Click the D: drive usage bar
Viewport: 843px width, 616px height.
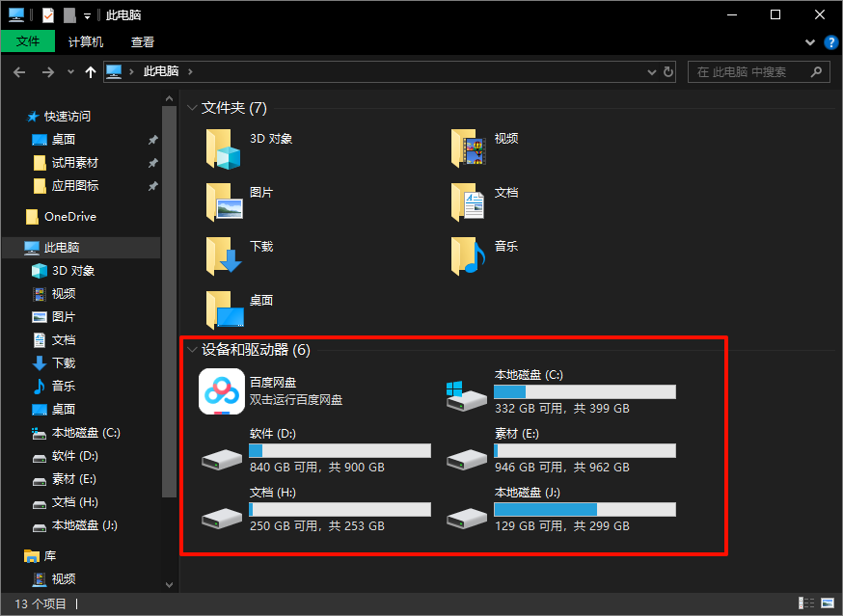pyautogui.click(x=340, y=450)
